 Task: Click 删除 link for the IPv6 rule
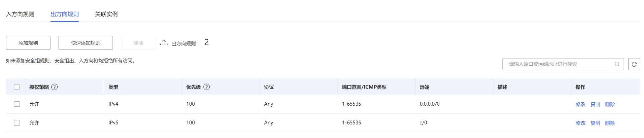click(x=610, y=123)
